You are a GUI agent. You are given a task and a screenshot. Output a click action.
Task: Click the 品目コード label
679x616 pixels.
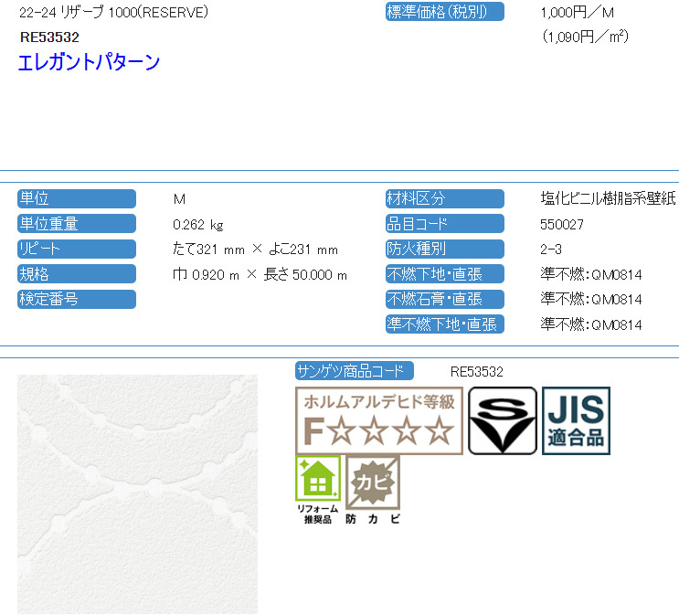[445, 224]
